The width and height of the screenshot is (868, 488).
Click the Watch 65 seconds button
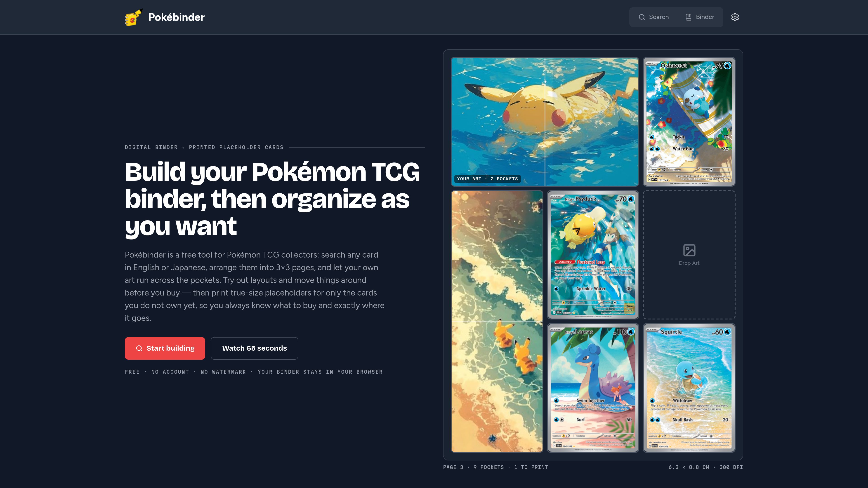pyautogui.click(x=254, y=348)
